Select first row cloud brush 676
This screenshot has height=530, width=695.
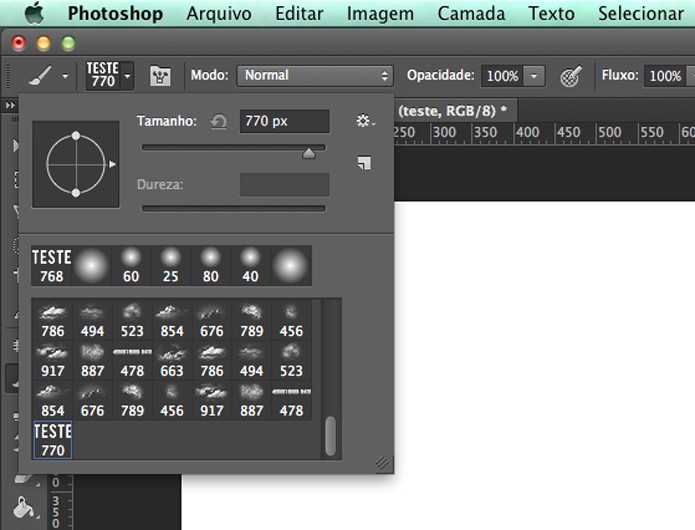211,320
